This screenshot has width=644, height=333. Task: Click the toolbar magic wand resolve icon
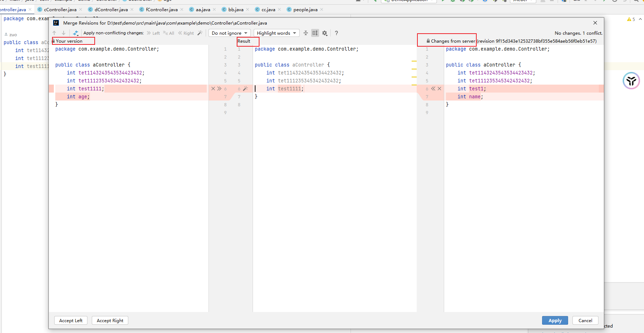[x=200, y=33]
